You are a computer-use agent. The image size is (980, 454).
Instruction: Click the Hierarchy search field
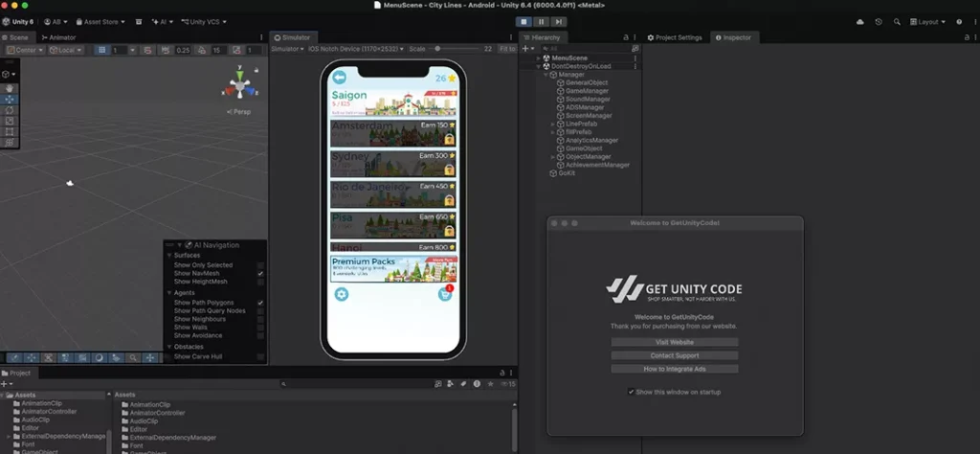(587, 48)
